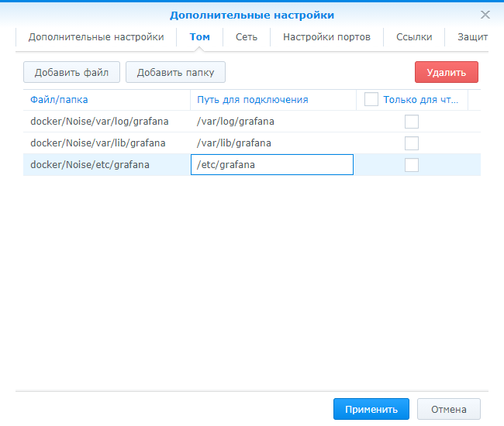Apply changes with the Применить button
The height and width of the screenshot is (426, 504).
(371, 410)
